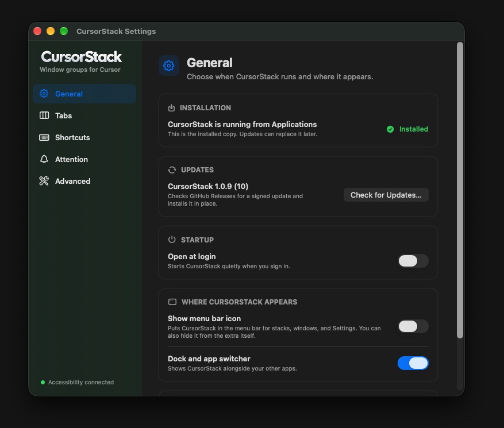Turn on Show menu bar icon toggle
Image resolution: width=504 pixels, height=428 pixels.
(x=413, y=326)
